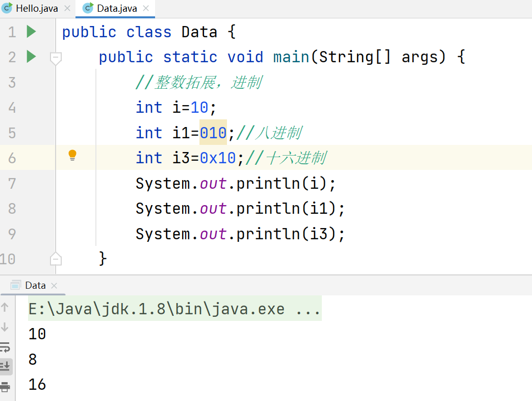
Task: Click the 0x10 hexadecimal literal
Action: pos(217,158)
